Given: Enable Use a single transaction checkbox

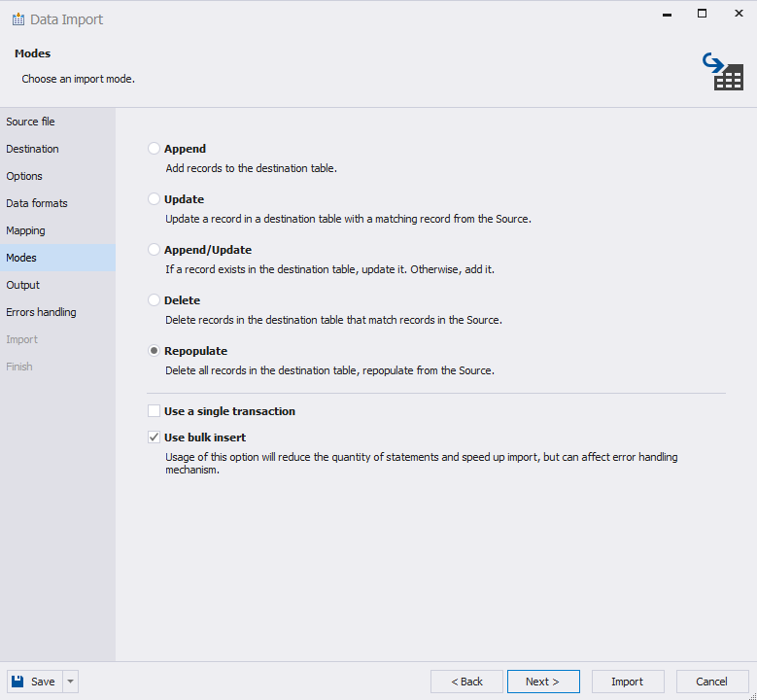Looking at the screenshot, I should 154,411.
